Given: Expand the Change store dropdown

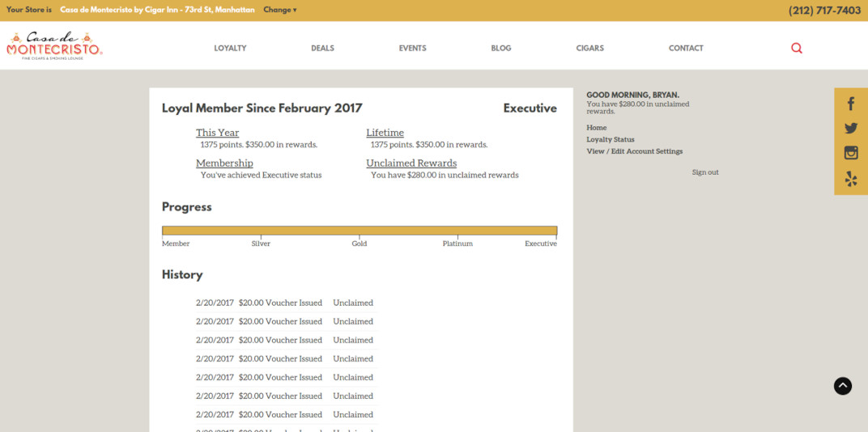Looking at the screenshot, I should tap(280, 11).
